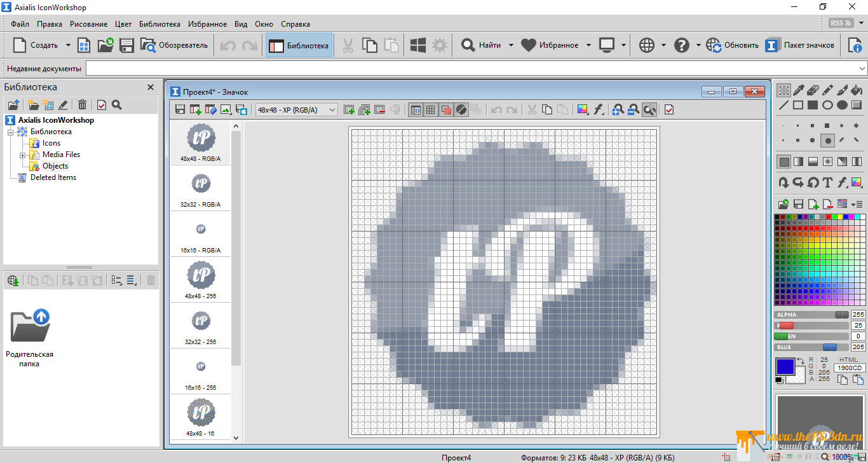Pick the eyedropper color picker tool
Image resolution: width=868 pixels, height=463 pixels.
click(799, 90)
